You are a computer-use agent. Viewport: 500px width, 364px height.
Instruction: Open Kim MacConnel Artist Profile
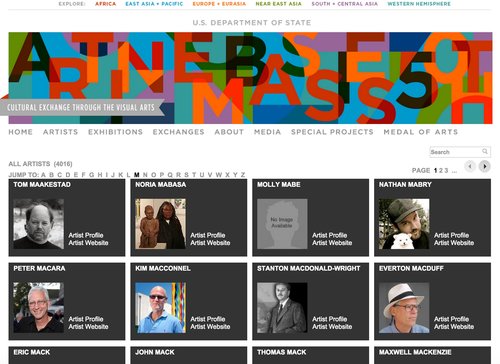208,319
